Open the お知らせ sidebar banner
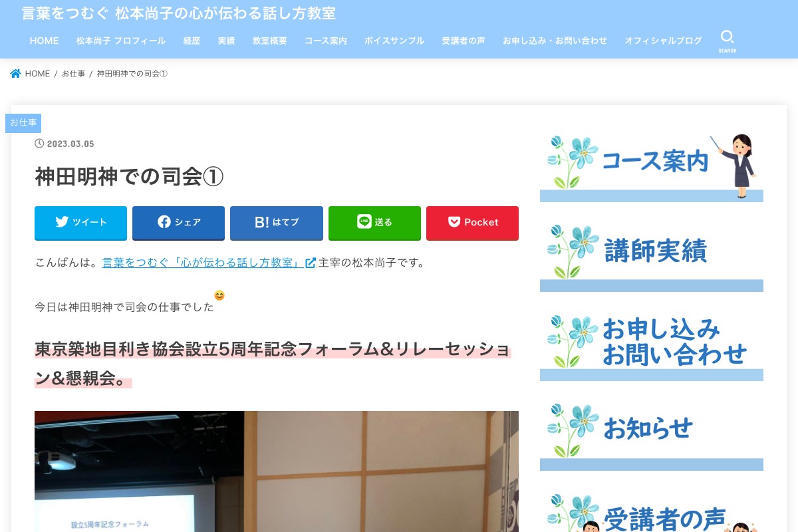 [x=652, y=436]
